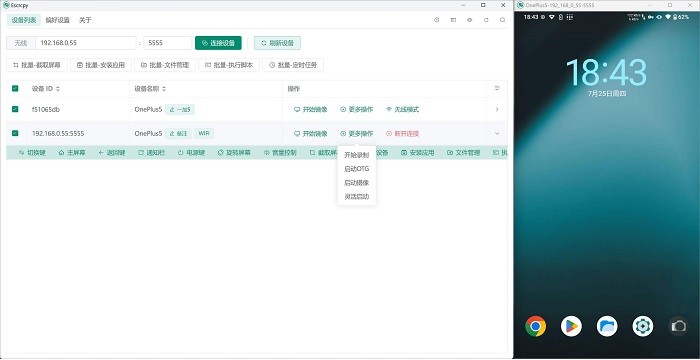Open 更多操作 dropdown for f51065db
This screenshot has height=360, width=700.
coord(357,109)
